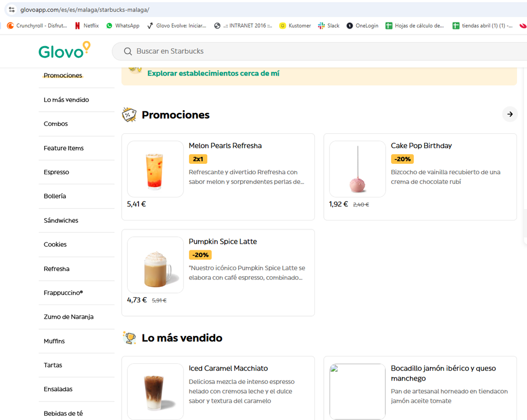Open tiendas abril bookmark
The width and height of the screenshot is (527, 420).
pyautogui.click(x=482, y=26)
